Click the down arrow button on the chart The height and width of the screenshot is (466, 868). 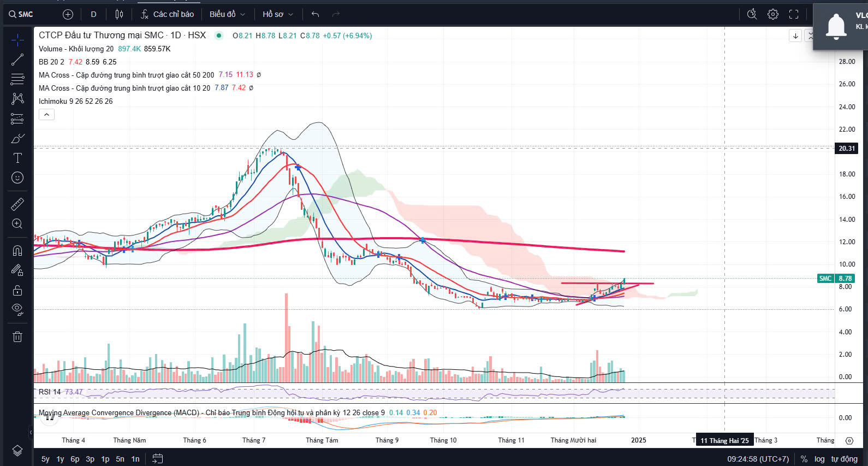795,36
